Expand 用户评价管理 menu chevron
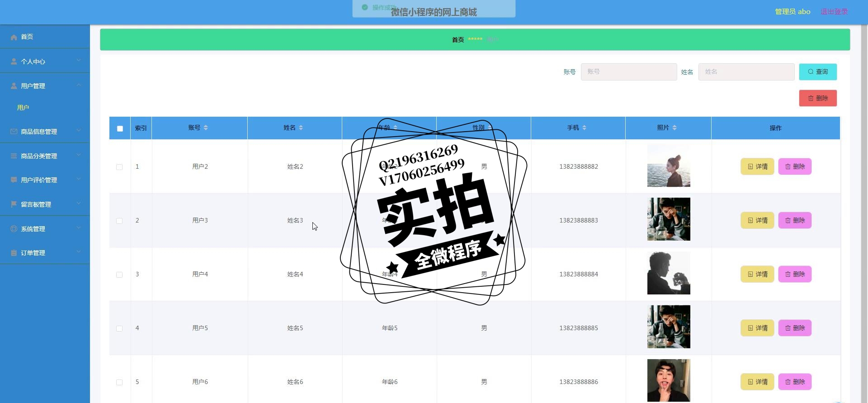The height and width of the screenshot is (403, 868). pyautogui.click(x=79, y=179)
